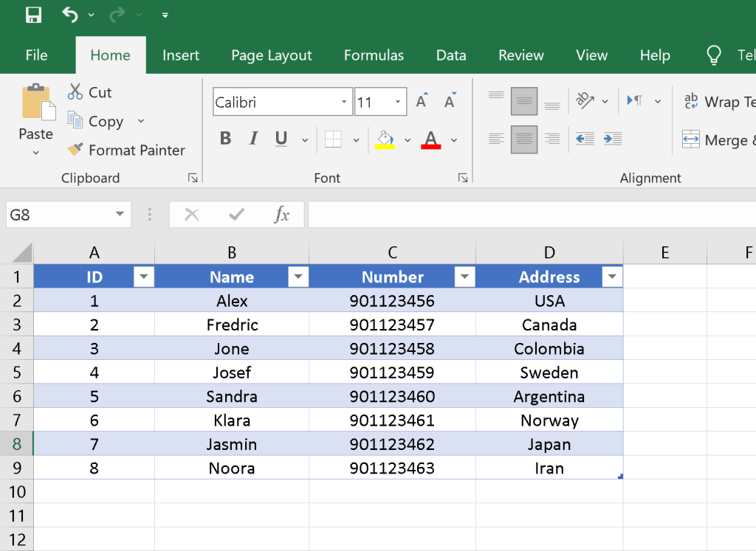Open the Name Box dropdown arrow
Screen dimensions: 756x551
120,215
